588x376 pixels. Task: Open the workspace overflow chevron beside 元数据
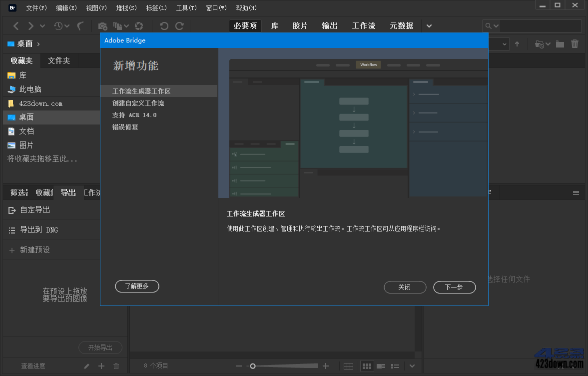coord(429,25)
